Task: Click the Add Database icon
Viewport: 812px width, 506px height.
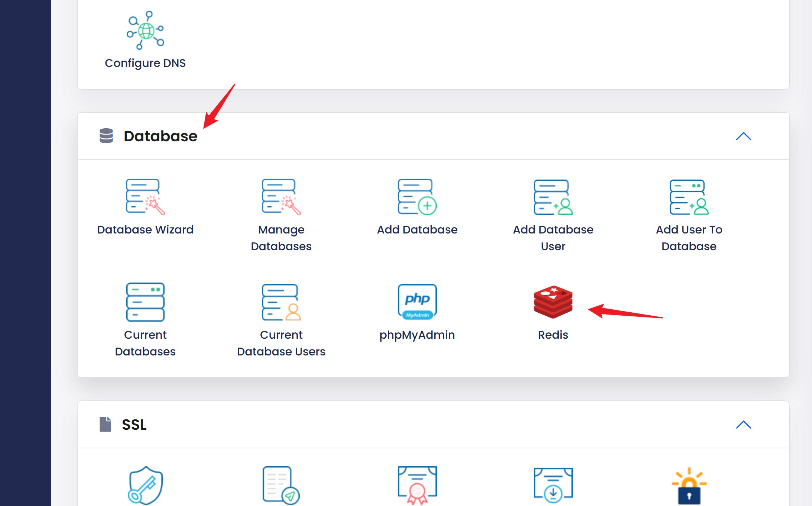Action: (x=417, y=197)
